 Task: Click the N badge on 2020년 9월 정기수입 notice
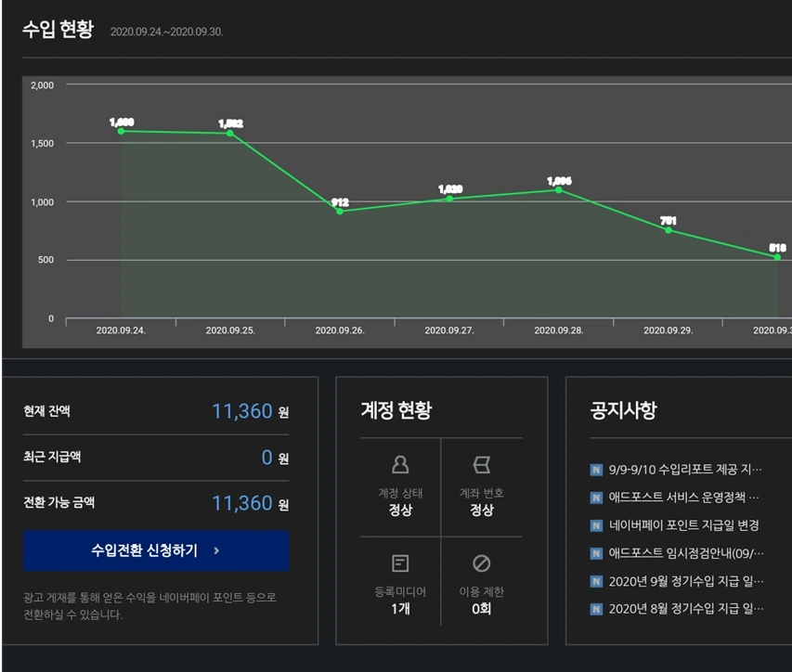595,578
